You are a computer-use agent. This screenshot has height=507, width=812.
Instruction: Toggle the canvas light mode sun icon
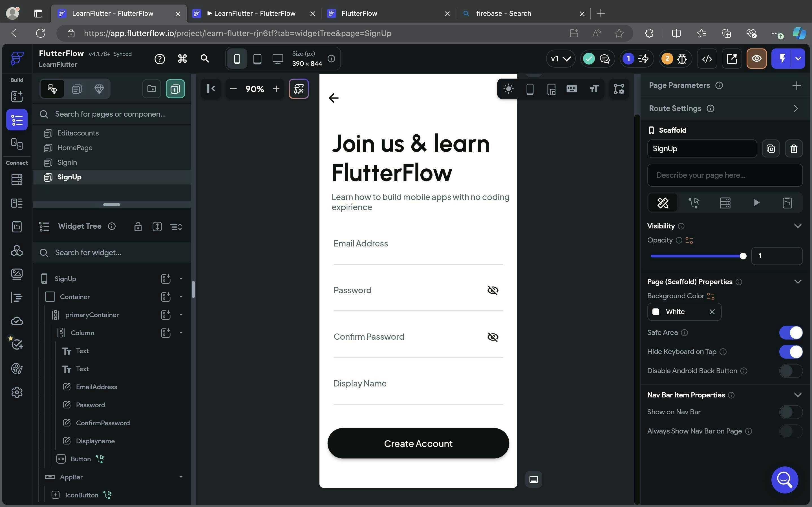[x=508, y=89]
